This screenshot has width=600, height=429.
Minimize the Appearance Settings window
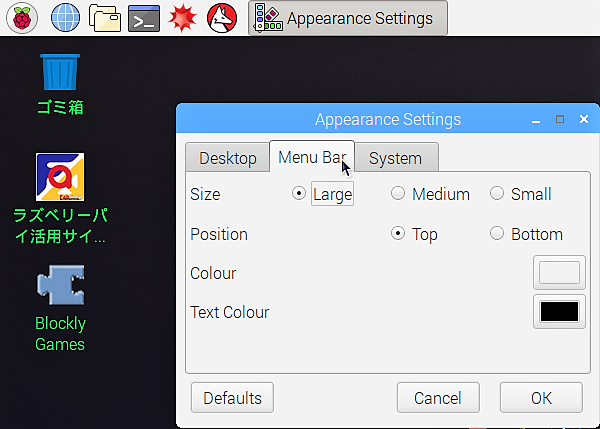click(x=536, y=120)
